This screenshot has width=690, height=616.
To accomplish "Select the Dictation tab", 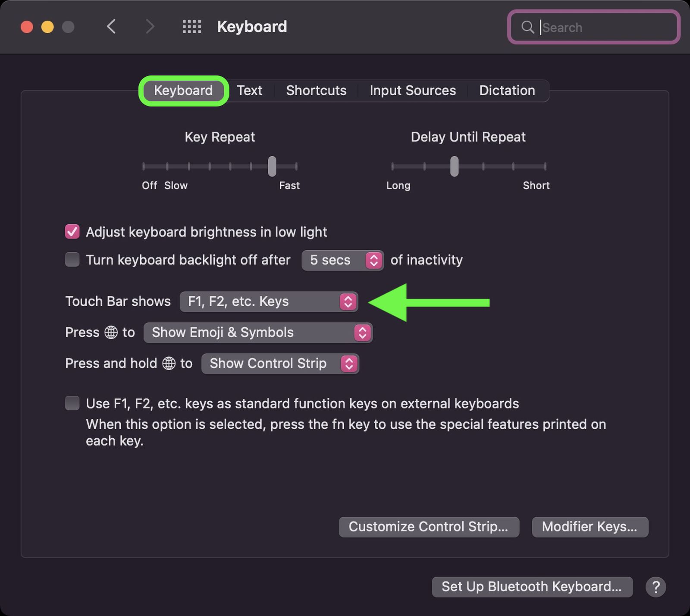I will [507, 91].
